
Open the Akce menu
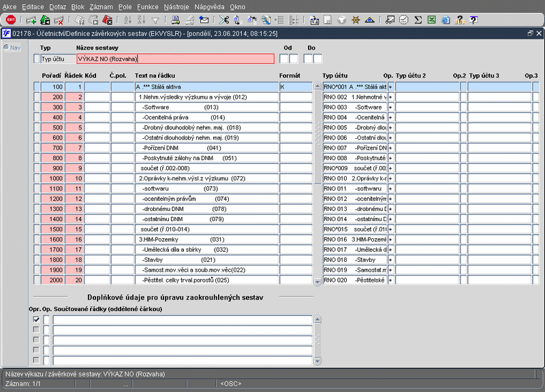10,7
